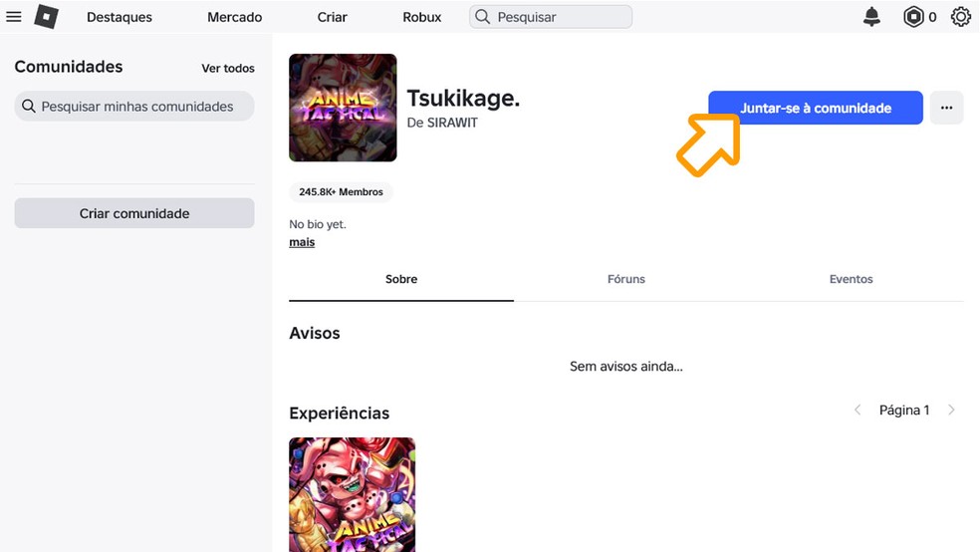The image size is (980, 552).
Task: Click the magnifier icon in Pesquisar
Action: [483, 17]
